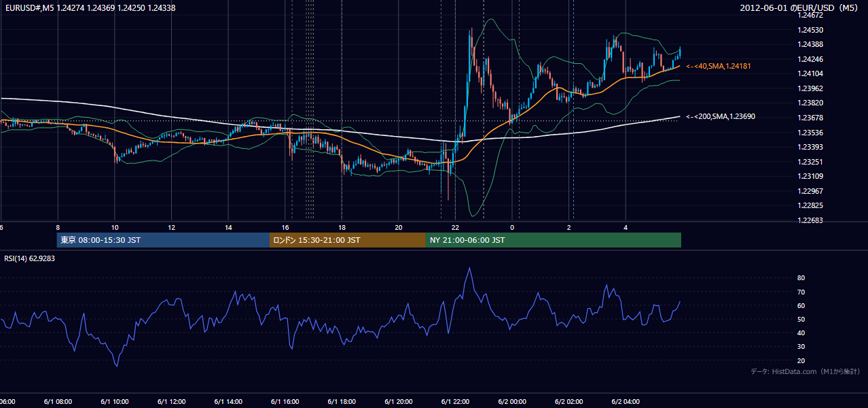Click the hour label 12 under the price chart

coord(172,228)
